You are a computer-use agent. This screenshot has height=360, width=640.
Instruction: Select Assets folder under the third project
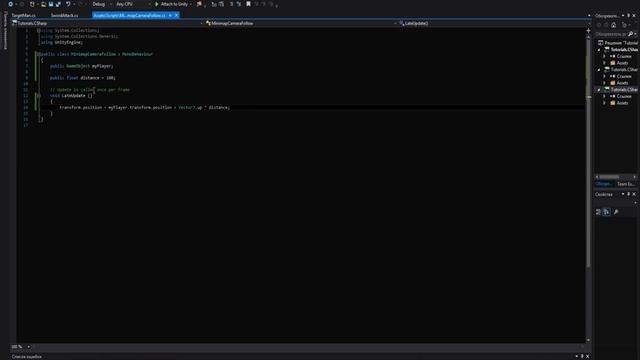point(622,103)
